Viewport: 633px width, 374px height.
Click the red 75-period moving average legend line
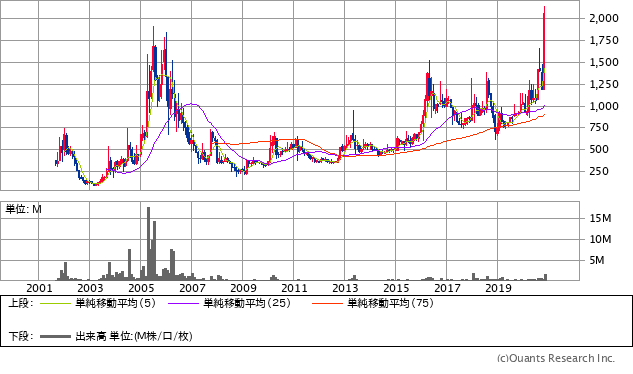(327, 303)
